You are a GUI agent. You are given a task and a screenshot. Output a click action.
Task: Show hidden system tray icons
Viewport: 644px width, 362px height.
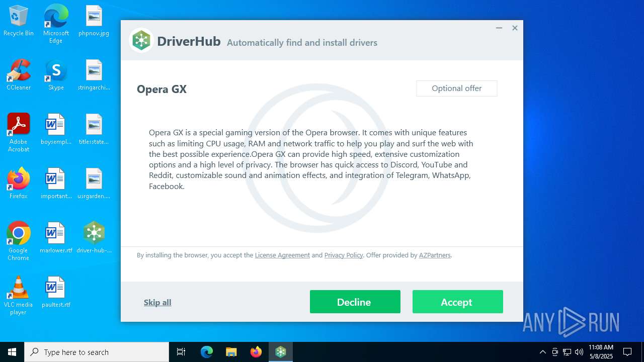(542, 352)
